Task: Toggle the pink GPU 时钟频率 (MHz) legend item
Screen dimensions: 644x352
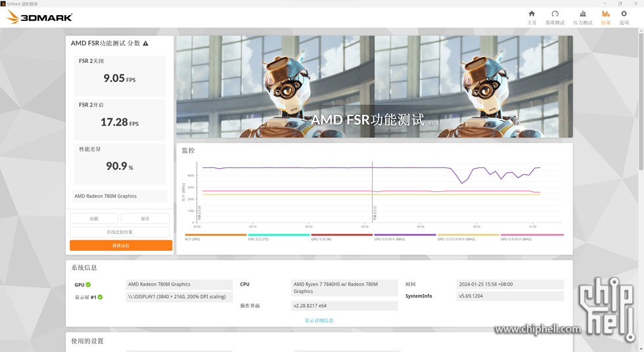Action: pos(532,236)
